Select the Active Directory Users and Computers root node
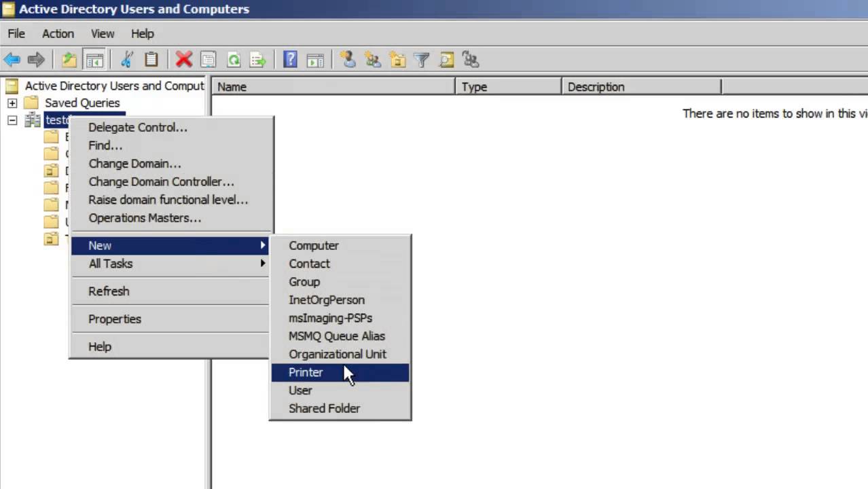The width and height of the screenshot is (868, 489). click(114, 86)
